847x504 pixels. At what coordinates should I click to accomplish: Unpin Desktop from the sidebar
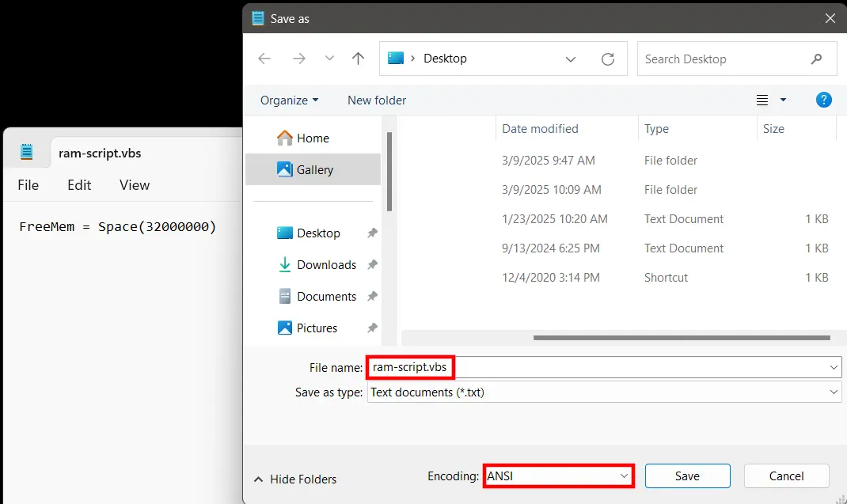[x=372, y=233]
